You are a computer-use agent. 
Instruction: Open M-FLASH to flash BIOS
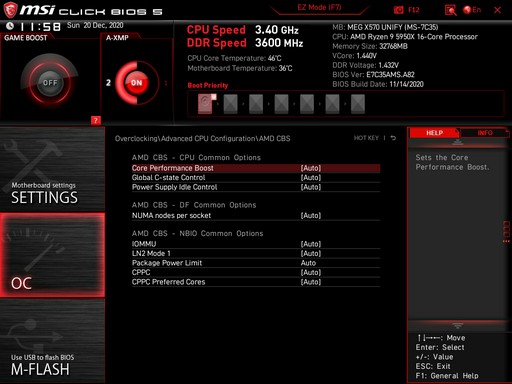[x=52, y=341]
